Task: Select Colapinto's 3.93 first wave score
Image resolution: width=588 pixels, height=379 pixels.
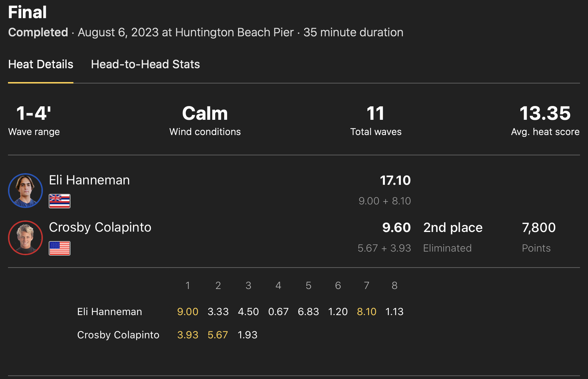Action: [x=188, y=335]
